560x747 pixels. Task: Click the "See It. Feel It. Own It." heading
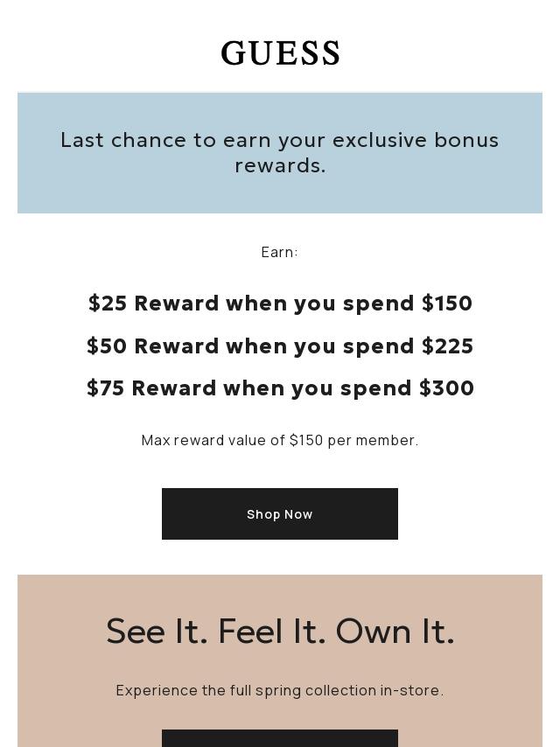[x=280, y=631]
